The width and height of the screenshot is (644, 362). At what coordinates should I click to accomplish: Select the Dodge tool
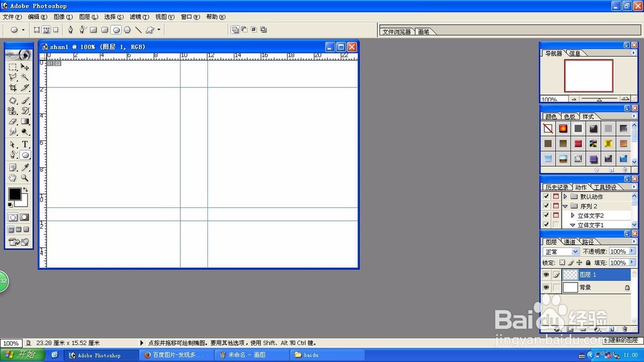(x=25, y=132)
